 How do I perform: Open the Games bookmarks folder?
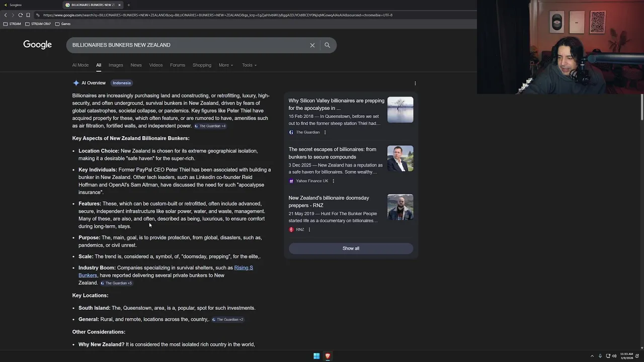63,24
